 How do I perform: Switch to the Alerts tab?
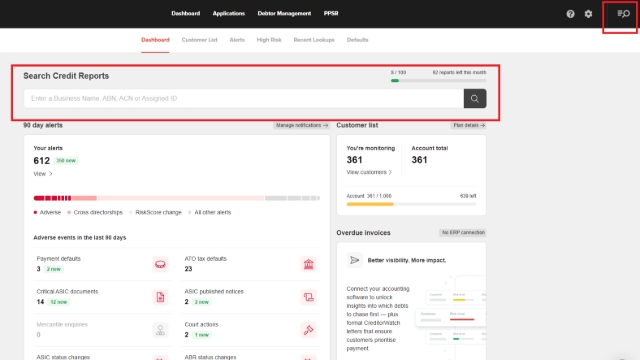(x=237, y=40)
